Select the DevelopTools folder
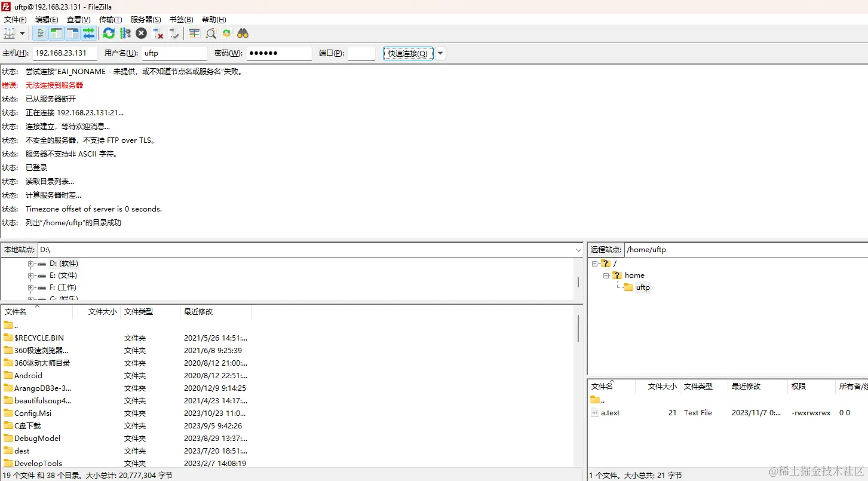The image size is (868, 481). pos(38,463)
